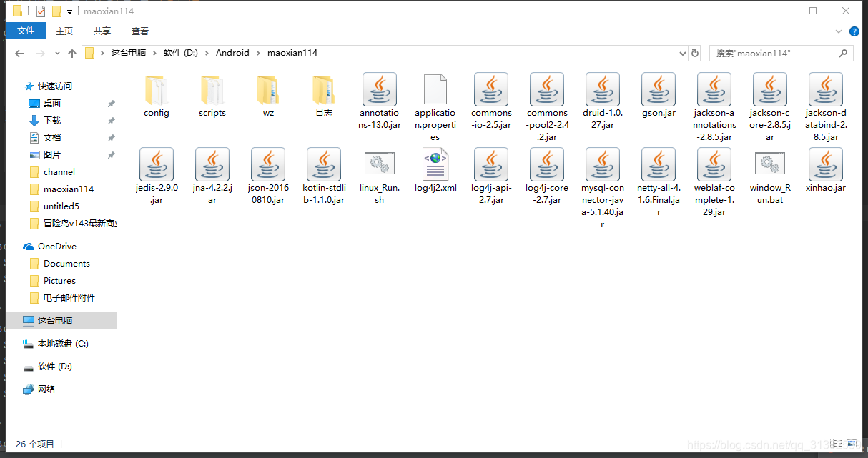868x458 pixels.
Task: Navigate to 软件 (D:) in address bar
Action: point(181,53)
